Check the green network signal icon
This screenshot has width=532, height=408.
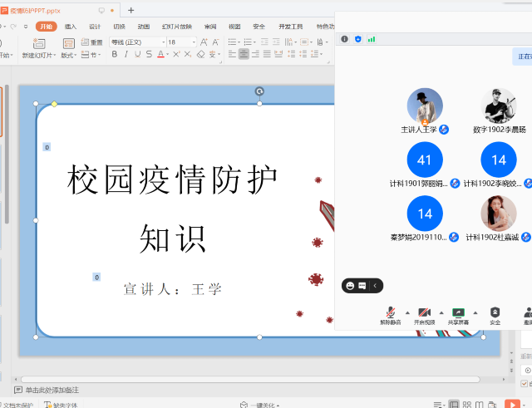(372, 39)
